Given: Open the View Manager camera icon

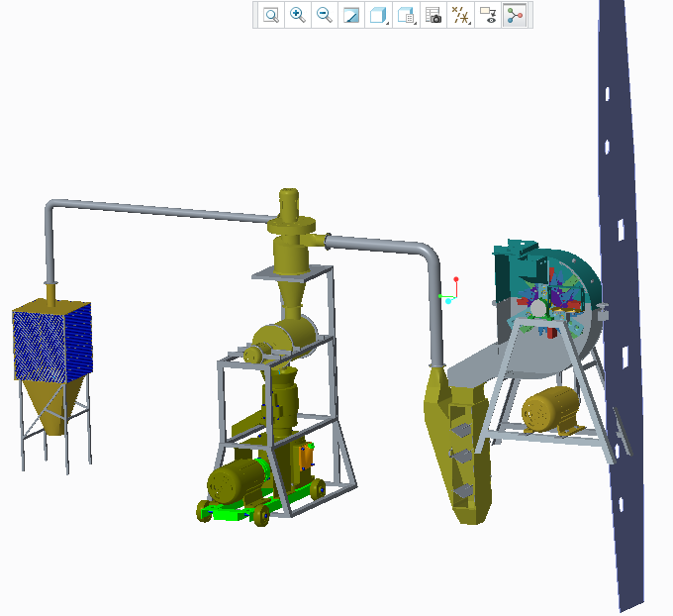Looking at the screenshot, I should coord(433,15).
